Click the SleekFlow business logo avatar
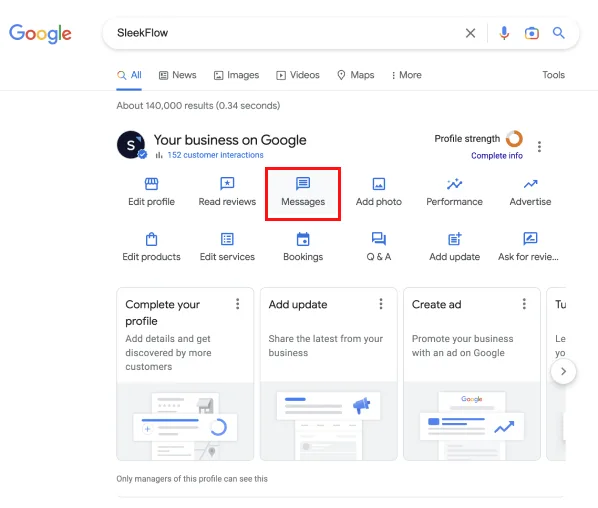The width and height of the screenshot is (598, 508). [x=131, y=145]
